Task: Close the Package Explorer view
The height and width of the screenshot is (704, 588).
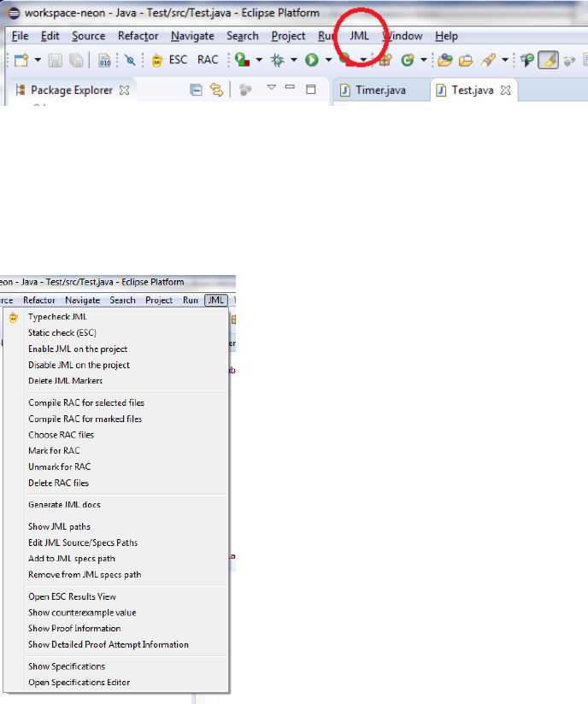Action: (x=125, y=91)
